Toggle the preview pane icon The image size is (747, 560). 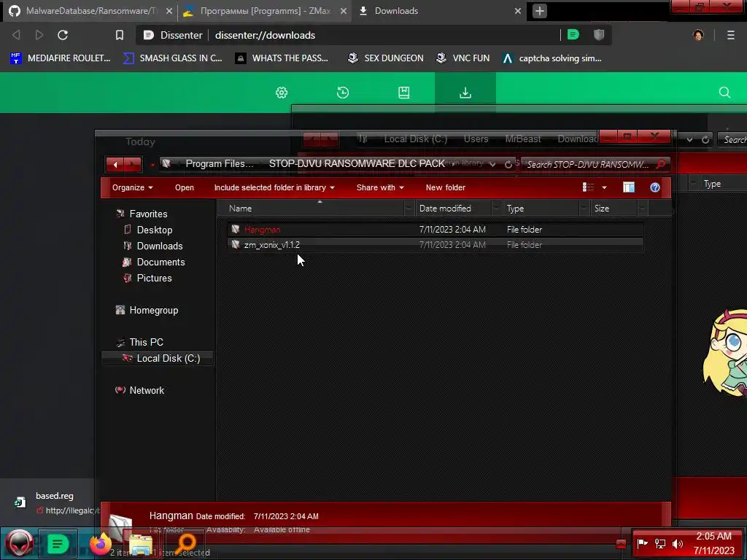(628, 187)
